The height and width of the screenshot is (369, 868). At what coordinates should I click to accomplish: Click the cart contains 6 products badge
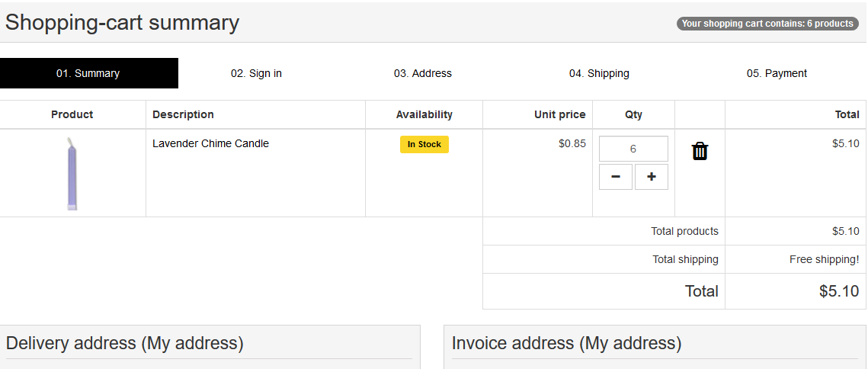coord(767,24)
